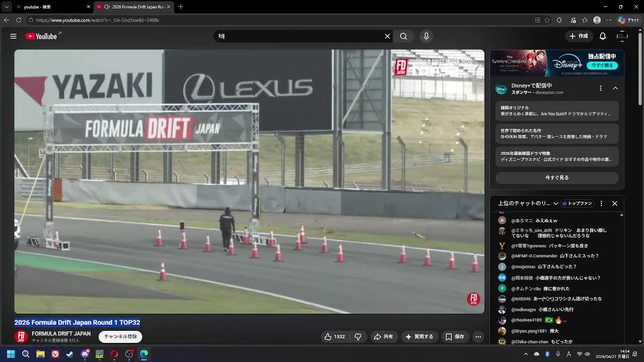Click the 2026 Formula Drift Japan video title
The width and height of the screenshot is (644, 362).
[77, 322]
